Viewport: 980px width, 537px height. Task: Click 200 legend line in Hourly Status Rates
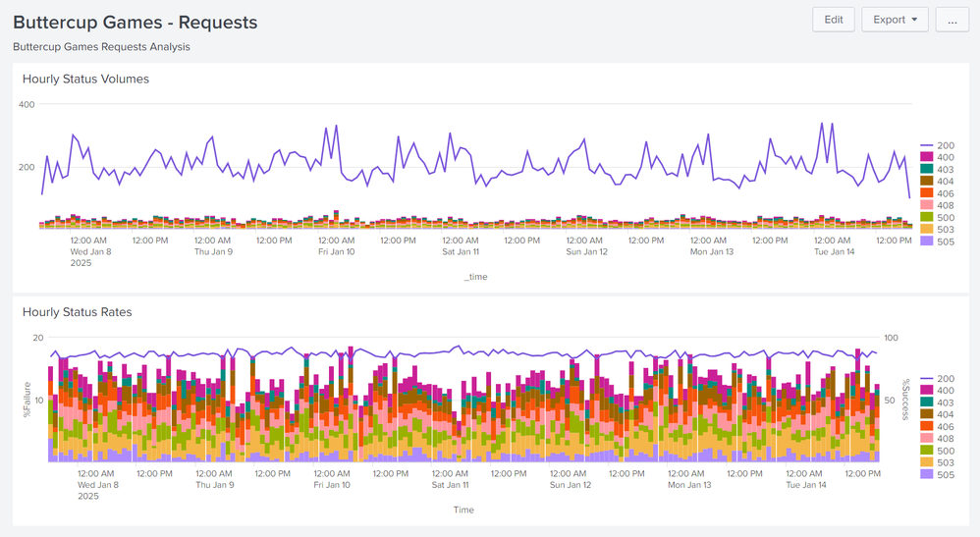[x=936, y=379]
